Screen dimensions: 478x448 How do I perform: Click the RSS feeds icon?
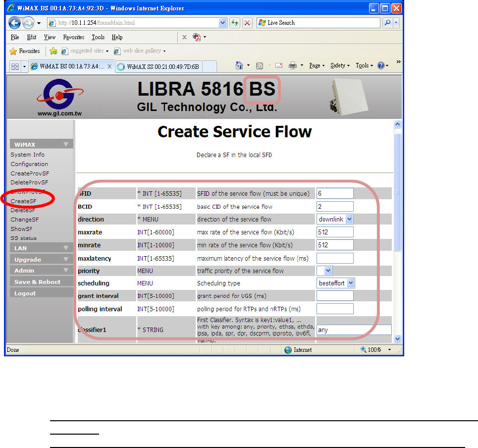[260, 65]
